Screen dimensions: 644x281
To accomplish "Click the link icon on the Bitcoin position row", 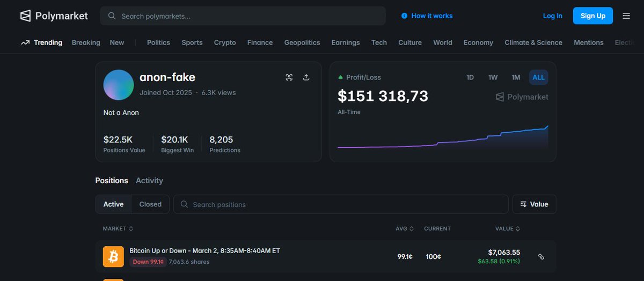I will (541, 257).
